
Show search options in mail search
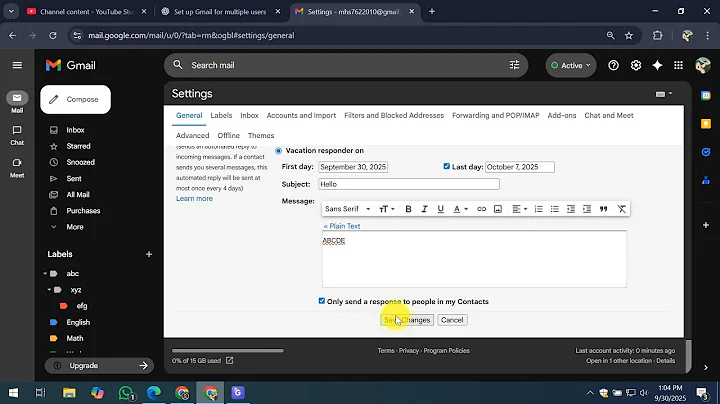(x=514, y=65)
